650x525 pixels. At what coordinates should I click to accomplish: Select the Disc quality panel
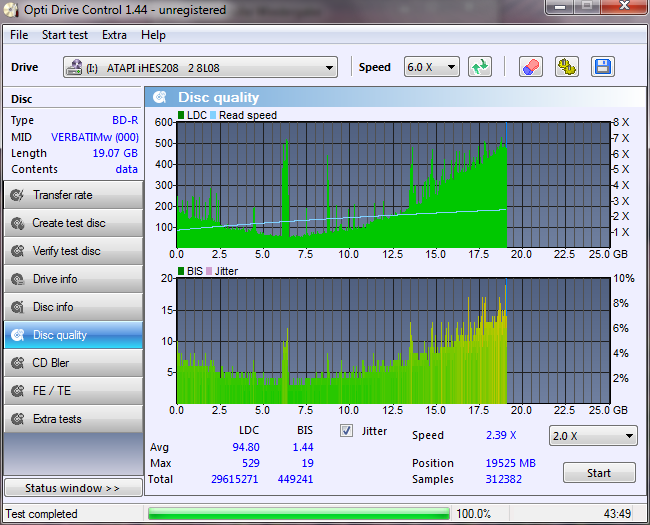tap(73, 335)
